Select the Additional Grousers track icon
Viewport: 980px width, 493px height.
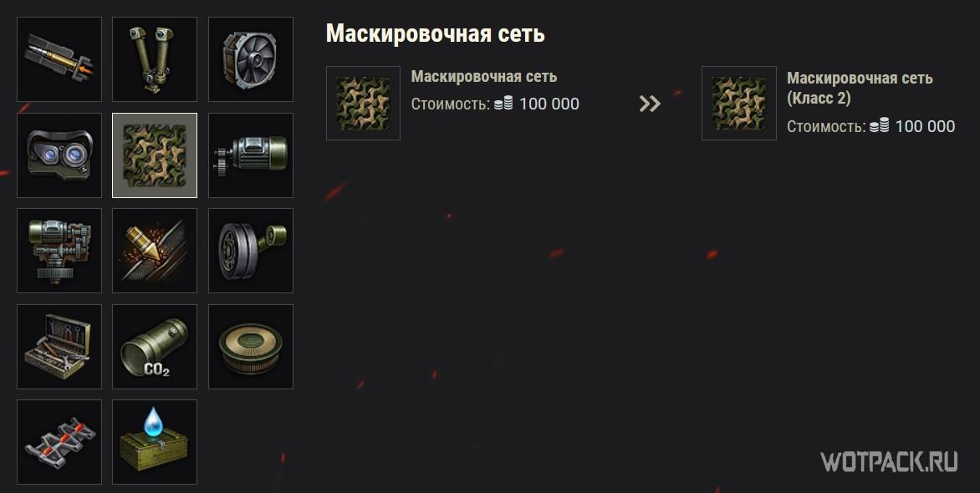click(59, 442)
